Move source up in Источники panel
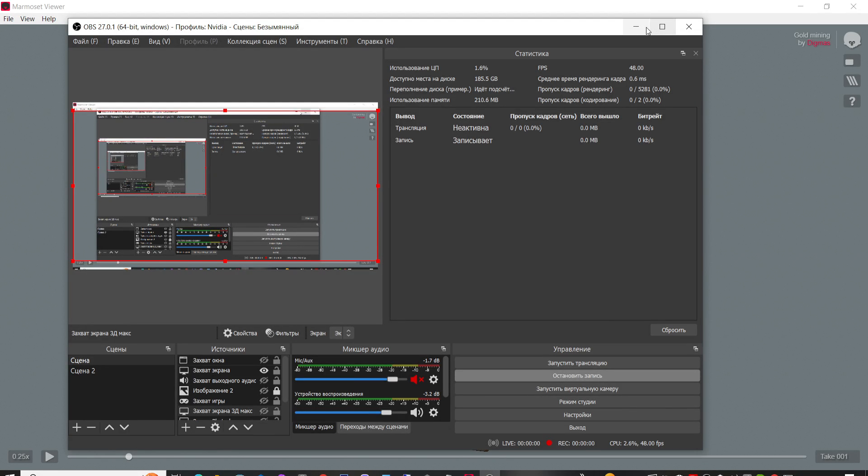 [233, 427]
